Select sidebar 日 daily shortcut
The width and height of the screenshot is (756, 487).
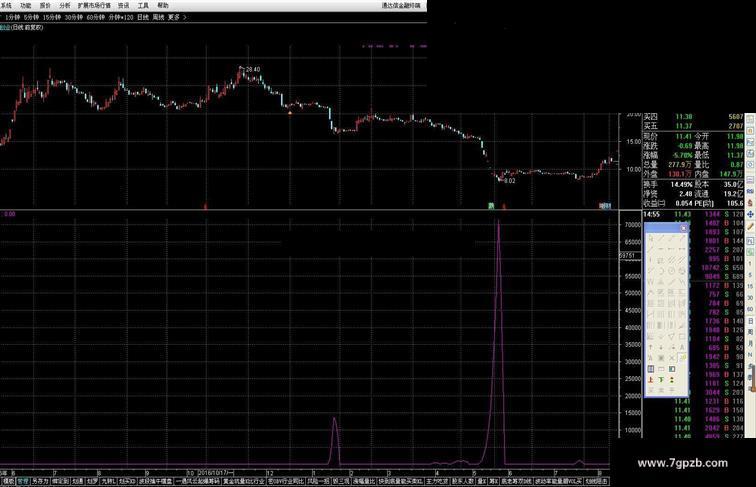point(750,321)
